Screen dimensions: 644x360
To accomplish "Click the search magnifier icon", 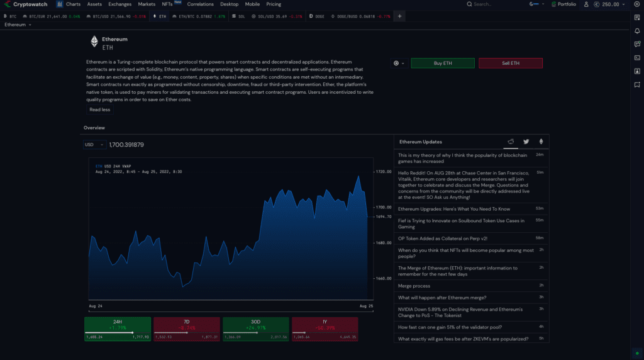I will coord(469,4).
